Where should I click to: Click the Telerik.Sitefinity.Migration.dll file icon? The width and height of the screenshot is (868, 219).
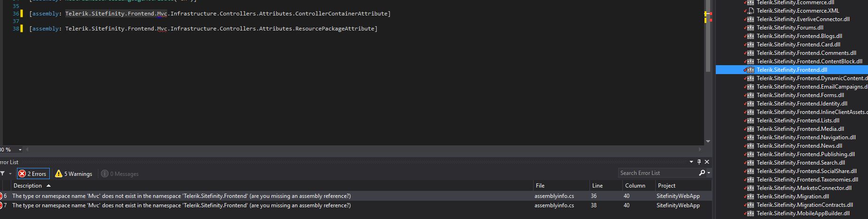click(x=751, y=196)
